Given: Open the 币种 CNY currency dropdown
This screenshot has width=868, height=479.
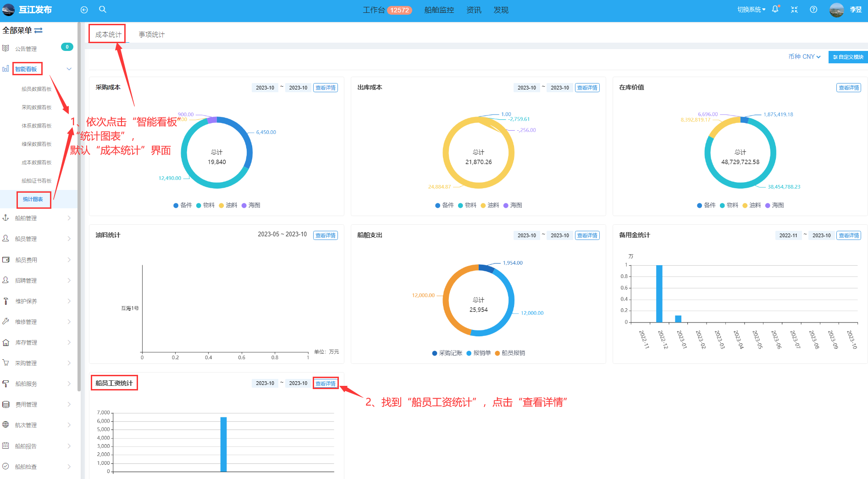Looking at the screenshot, I should [x=804, y=56].
